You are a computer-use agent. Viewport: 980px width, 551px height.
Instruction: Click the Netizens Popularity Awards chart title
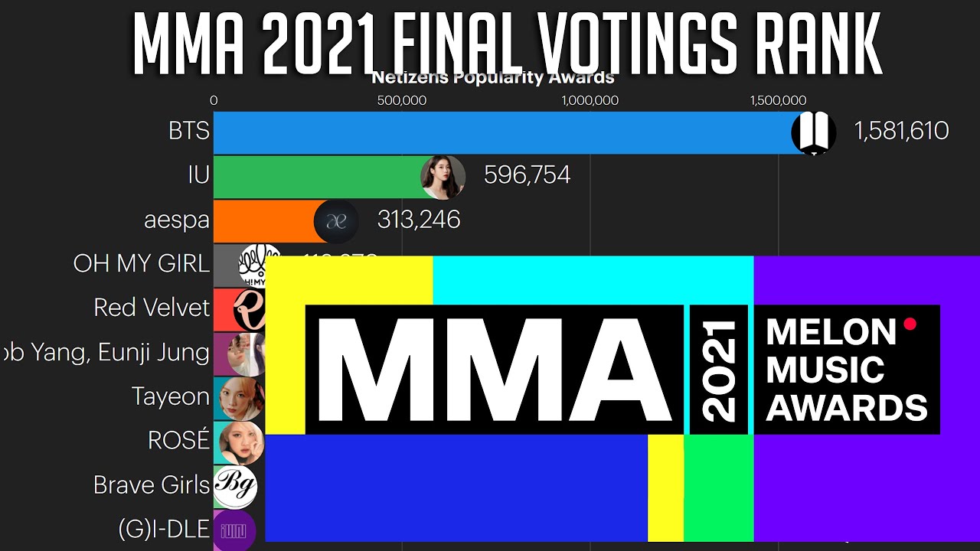click(x=493, y=77)
